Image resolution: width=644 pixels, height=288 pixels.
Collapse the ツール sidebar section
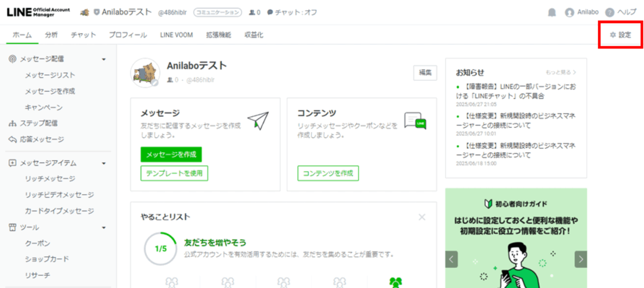(x=104, y=227)
